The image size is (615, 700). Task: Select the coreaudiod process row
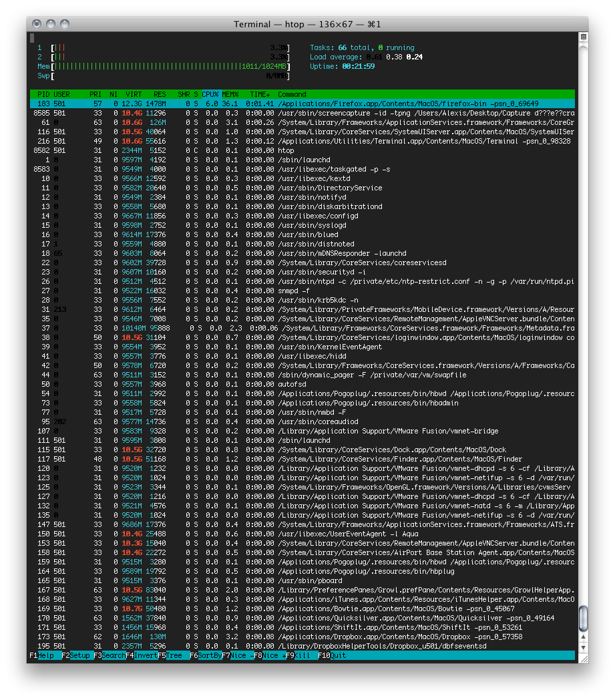[302, 422]
